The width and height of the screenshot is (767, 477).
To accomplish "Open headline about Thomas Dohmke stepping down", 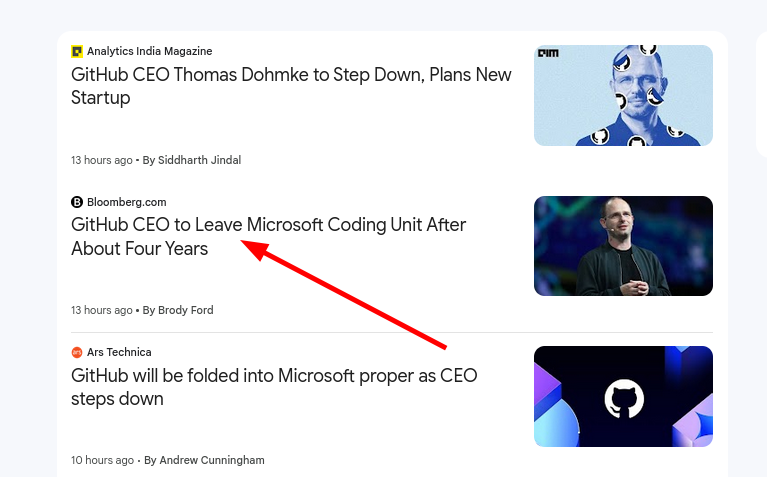I will point(291,86).
